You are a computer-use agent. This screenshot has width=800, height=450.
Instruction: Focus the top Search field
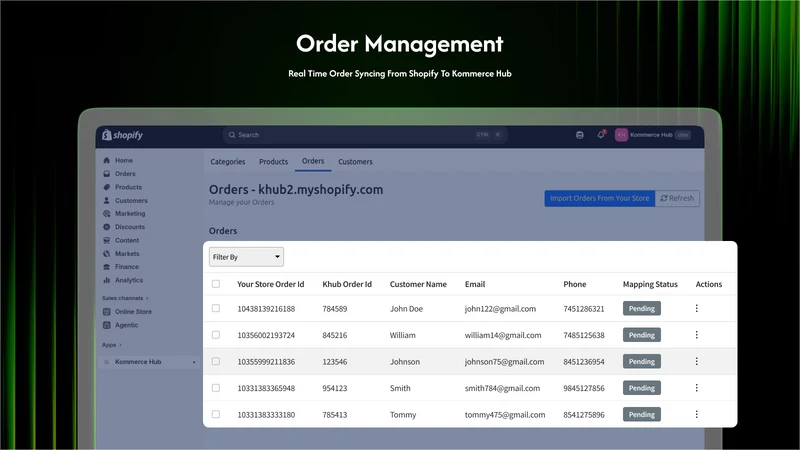point(365,135)
